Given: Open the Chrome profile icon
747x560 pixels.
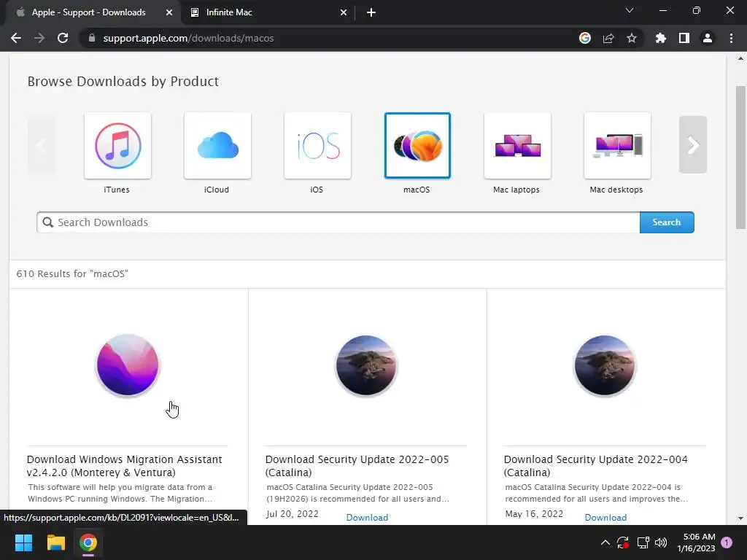Looking at the screenshot, I should (708, 38).
